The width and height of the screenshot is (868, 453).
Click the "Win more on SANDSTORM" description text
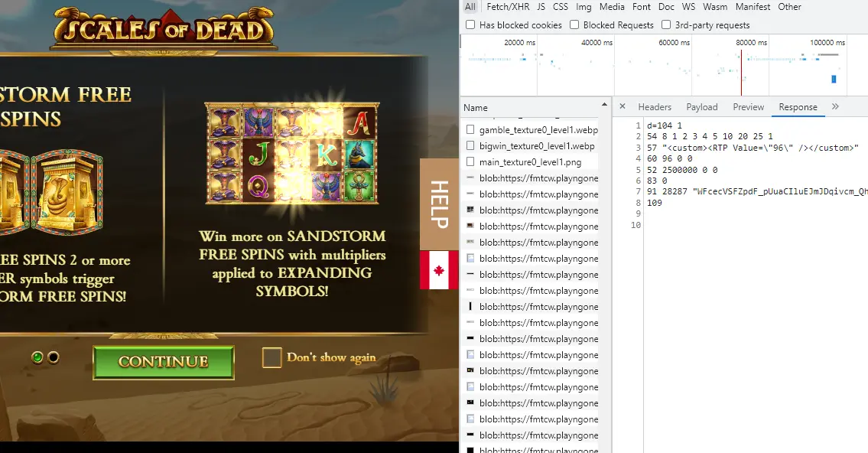(292, 263)
